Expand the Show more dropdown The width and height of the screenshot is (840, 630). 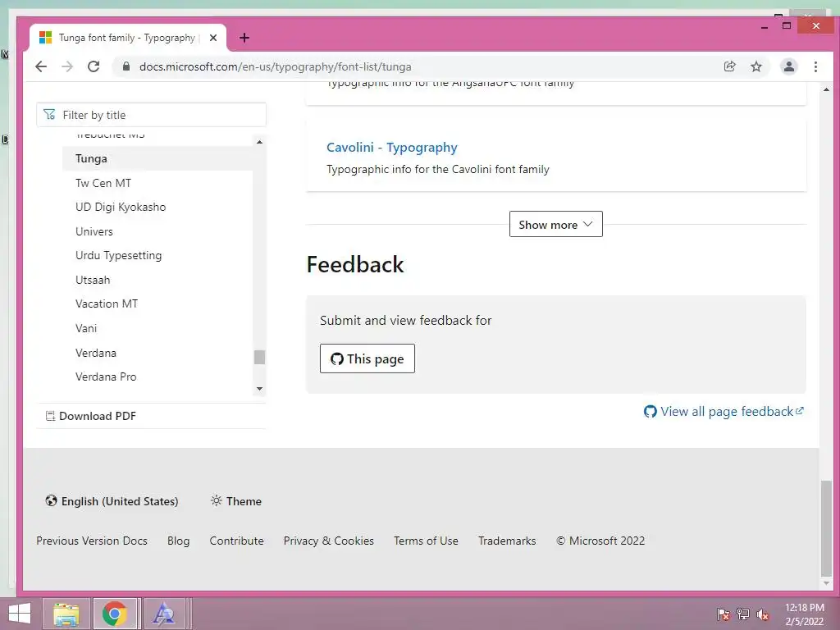click(x=555, y=224)
